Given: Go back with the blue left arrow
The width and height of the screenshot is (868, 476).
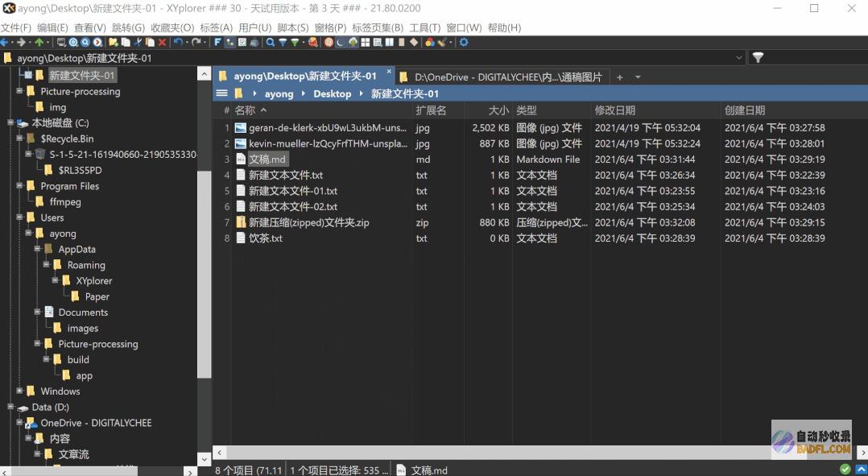Looking at the screenshot, I should tap(4, 42).
